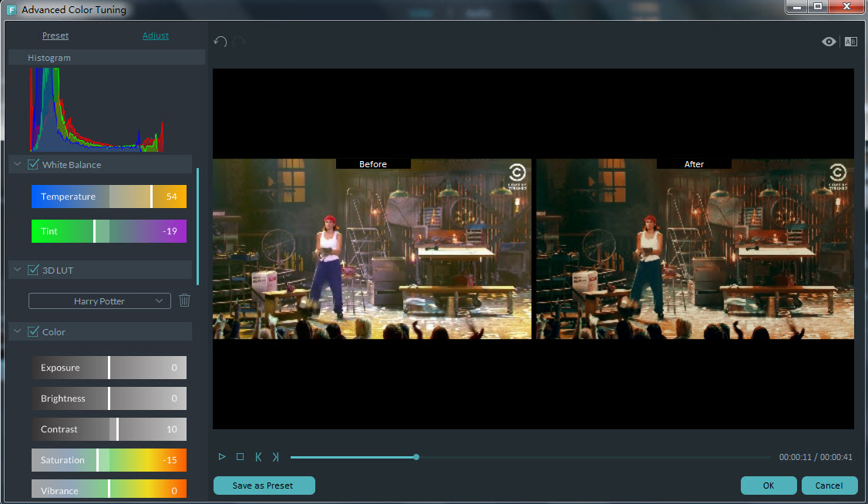
Task: Confirm with the OK button
Action: [769, 486]
